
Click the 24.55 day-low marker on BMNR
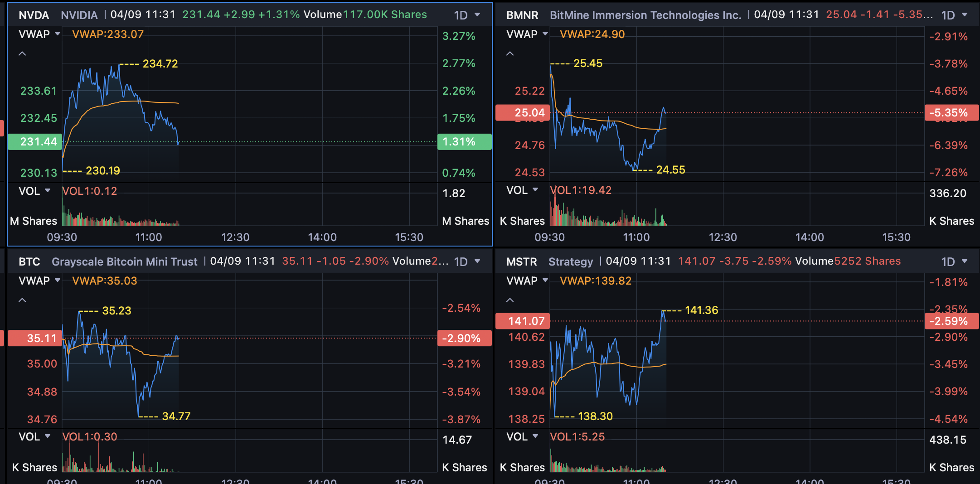click(x=671, y=170)
